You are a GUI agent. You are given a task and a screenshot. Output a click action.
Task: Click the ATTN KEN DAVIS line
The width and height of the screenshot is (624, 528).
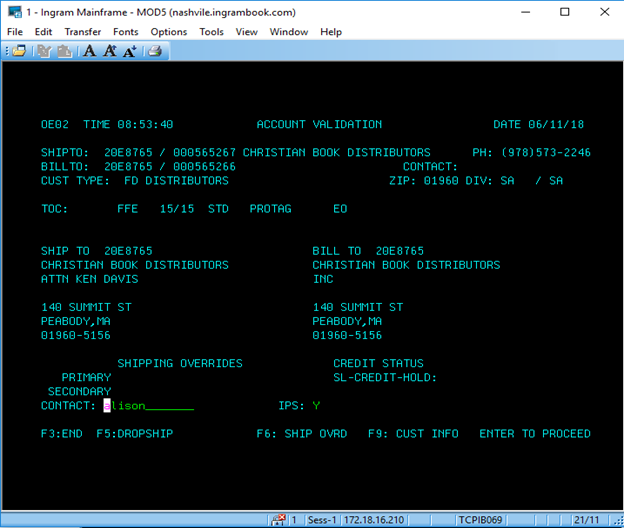90,279
